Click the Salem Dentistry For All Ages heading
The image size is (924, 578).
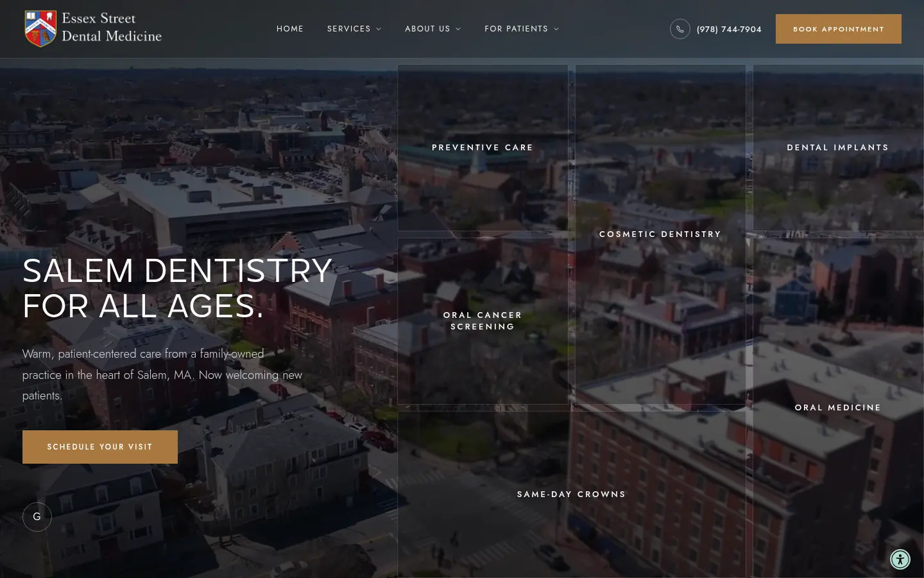pyautogui.click(x=178, y=288)
